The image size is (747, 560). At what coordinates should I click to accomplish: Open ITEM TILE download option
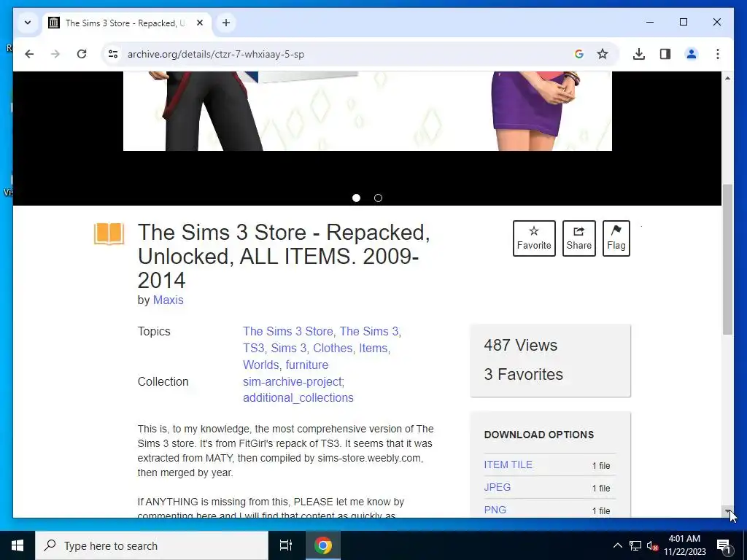(x=508, y=464)
